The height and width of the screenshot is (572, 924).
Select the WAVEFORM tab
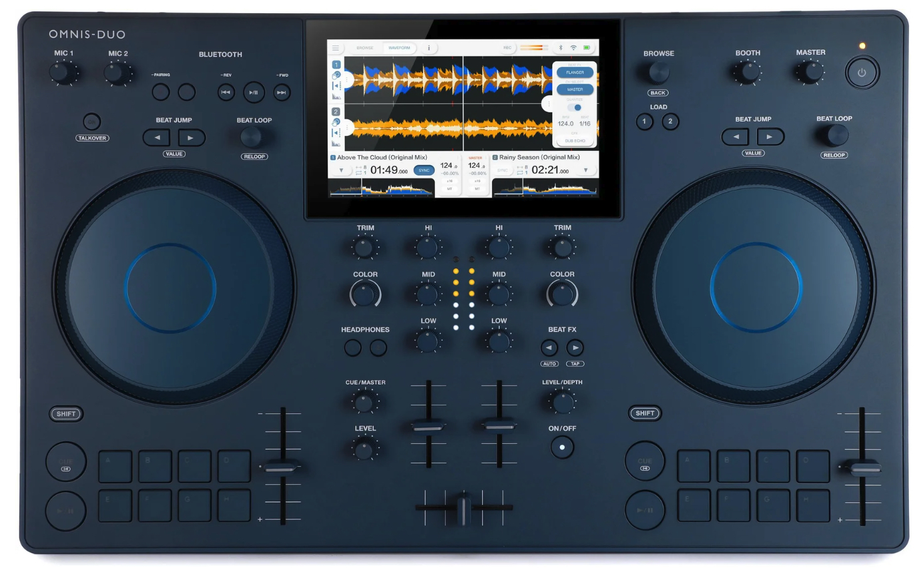click(399, 48)
